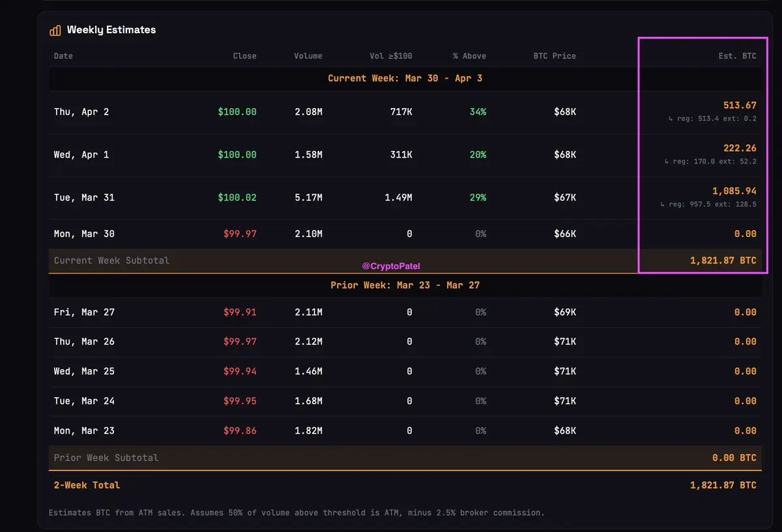The width and height of the screenshot is (782, 532).
Task: Click the Wed, Mar 25 date cell
Action: 84,372
